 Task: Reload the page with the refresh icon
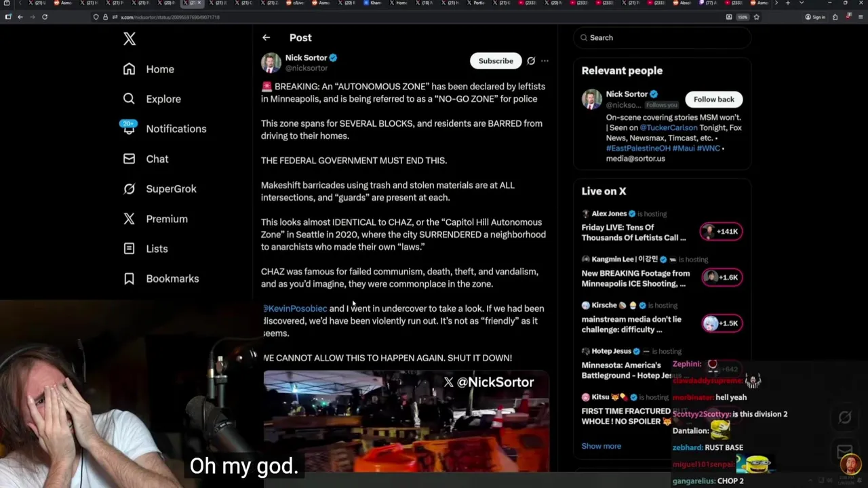(45, 17)
